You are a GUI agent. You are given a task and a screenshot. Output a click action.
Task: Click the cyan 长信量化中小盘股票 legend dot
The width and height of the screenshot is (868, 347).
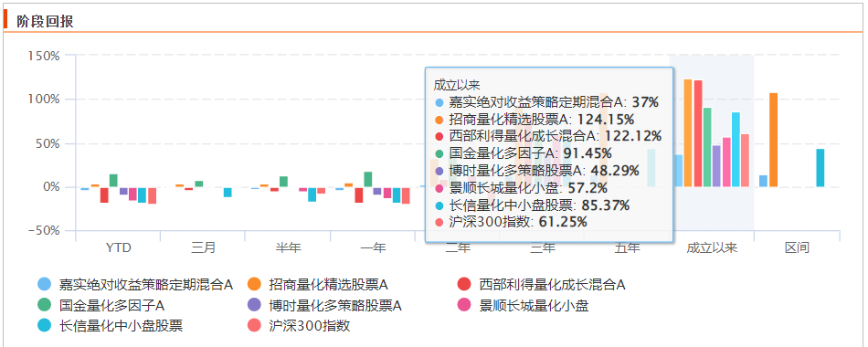pos(45,325)
